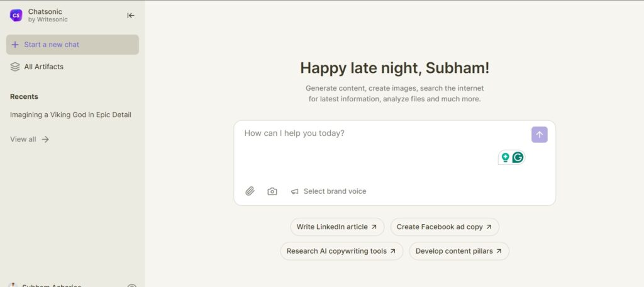Collapse the sidebar with arrow icon
644x287 pixels.
pos(131,16)
